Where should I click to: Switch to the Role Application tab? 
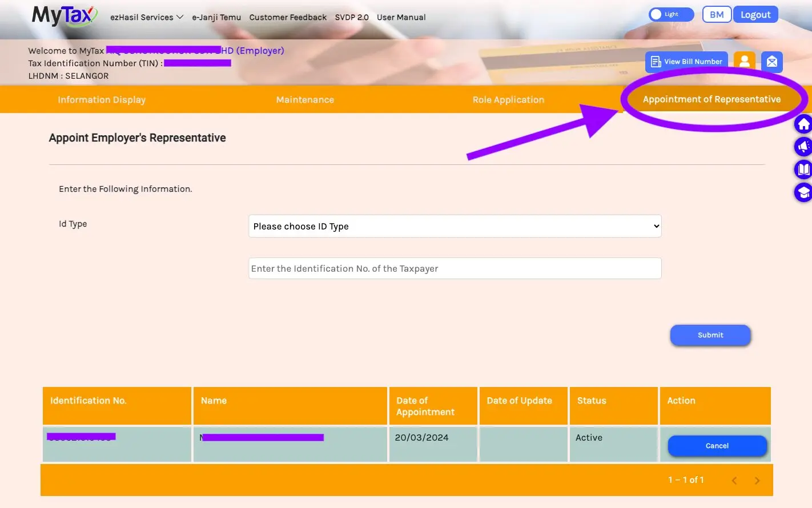click(x=508, y=100)
